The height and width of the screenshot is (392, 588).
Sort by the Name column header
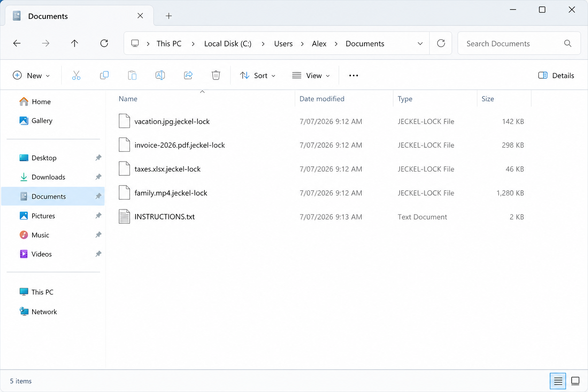[128, 99]
